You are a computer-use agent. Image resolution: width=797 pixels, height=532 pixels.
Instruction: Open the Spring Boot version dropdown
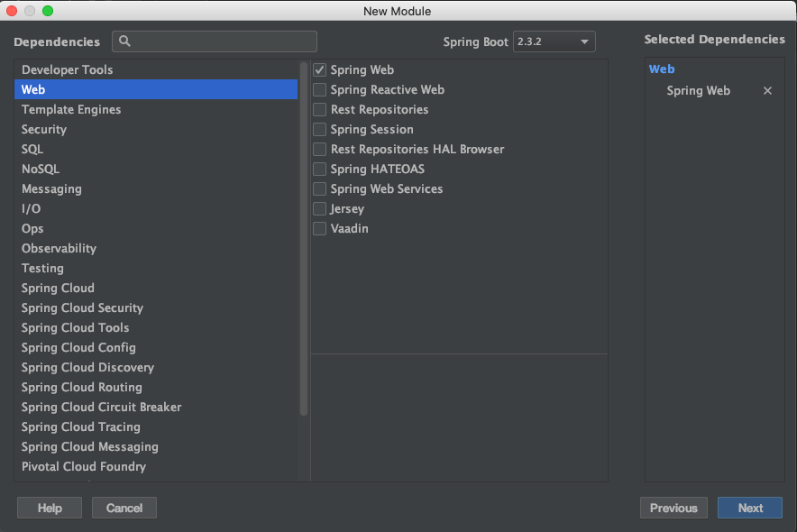click(554, 41)
